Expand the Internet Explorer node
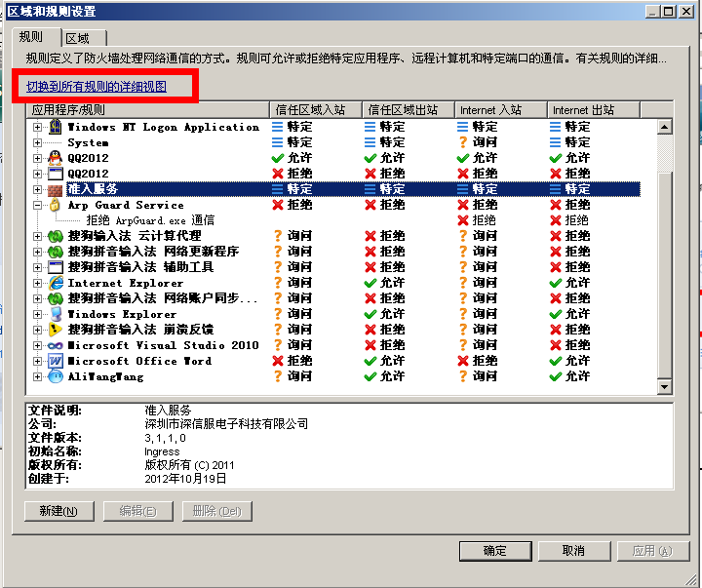 pos(38,283)
